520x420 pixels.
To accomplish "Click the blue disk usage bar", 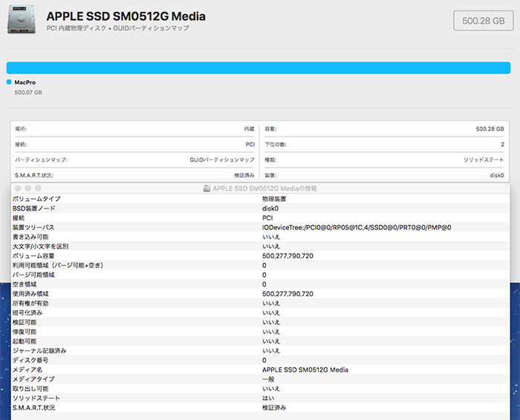I will (259, 68).
